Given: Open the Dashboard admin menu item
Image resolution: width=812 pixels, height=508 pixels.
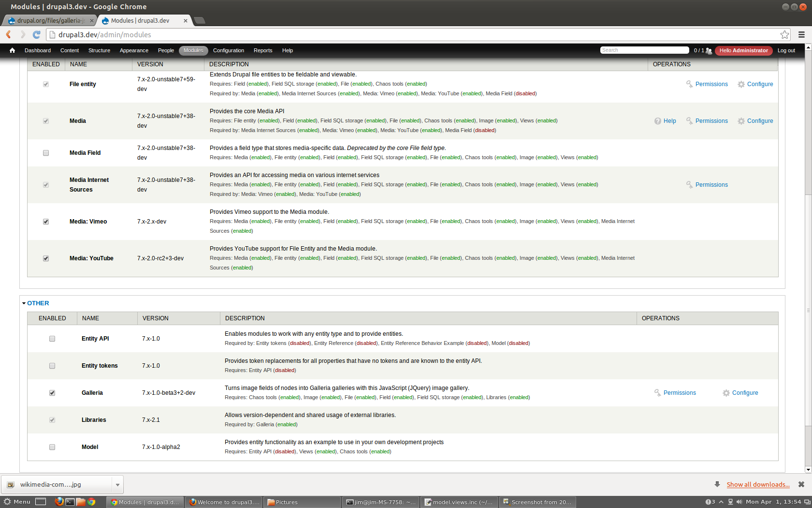Looking at the screenshot, I should pos(38,50).
